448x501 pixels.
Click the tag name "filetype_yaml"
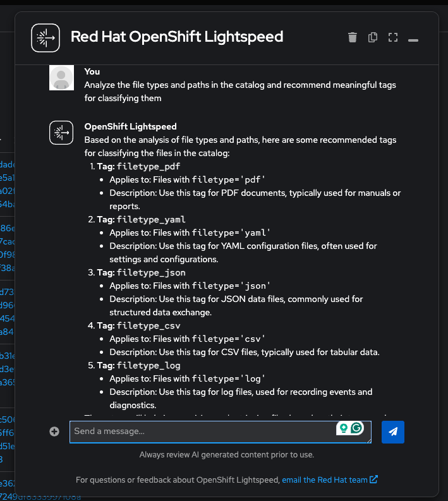[x=151, y=219]
